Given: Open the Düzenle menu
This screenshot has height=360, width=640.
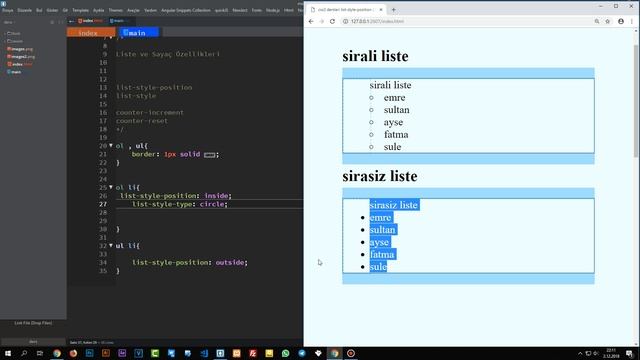Looking at the screenshot, I should 24,10.
